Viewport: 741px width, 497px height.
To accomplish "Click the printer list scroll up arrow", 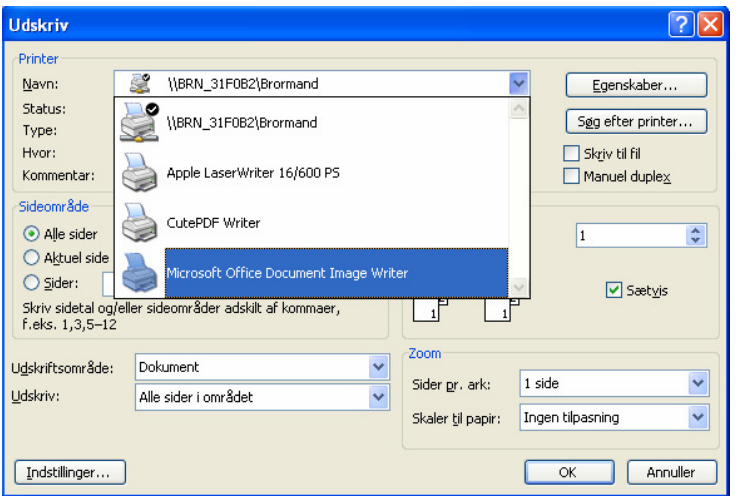I will point(519,109).
